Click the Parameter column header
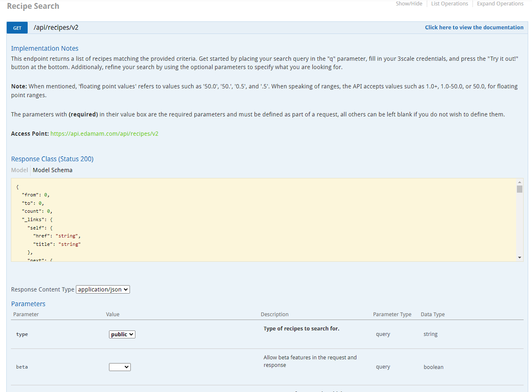532x392 pixels. tap(26, 315)
